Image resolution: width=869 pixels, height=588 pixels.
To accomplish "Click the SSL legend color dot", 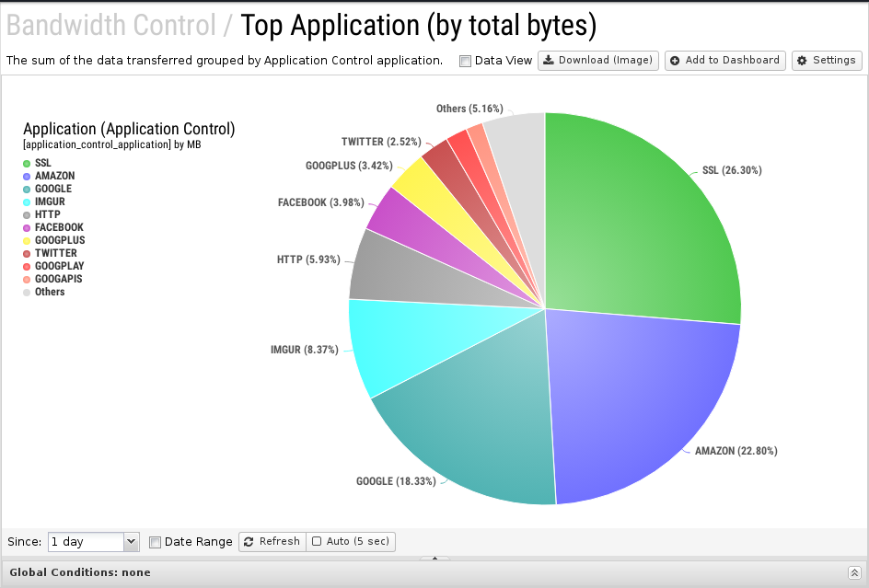I will pyautogui.click(x=27, y=164).
